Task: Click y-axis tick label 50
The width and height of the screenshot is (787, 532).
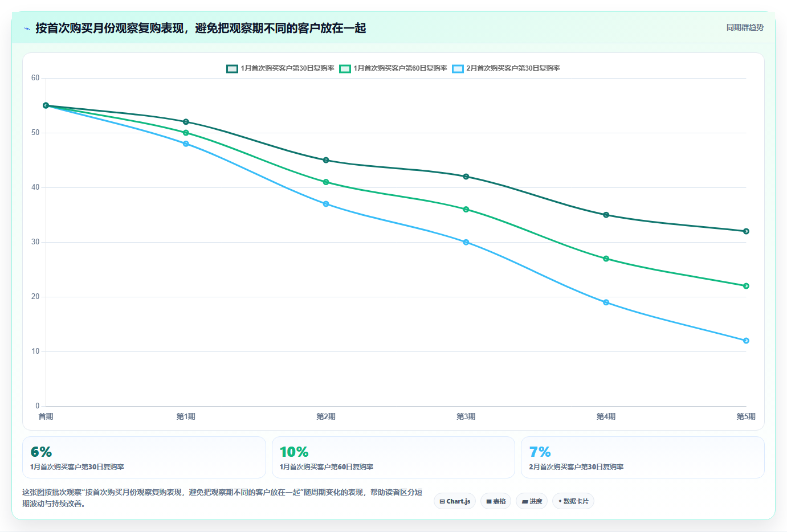Action: [35, 133]
